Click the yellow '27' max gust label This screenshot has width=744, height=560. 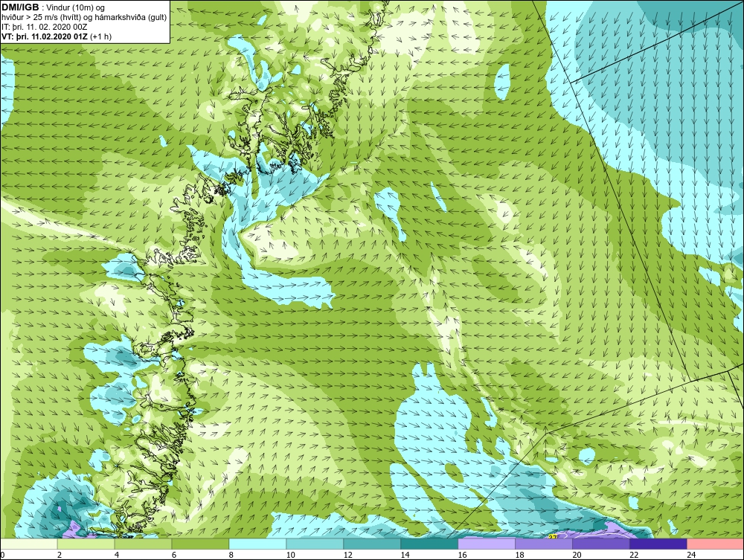(552, 537)
